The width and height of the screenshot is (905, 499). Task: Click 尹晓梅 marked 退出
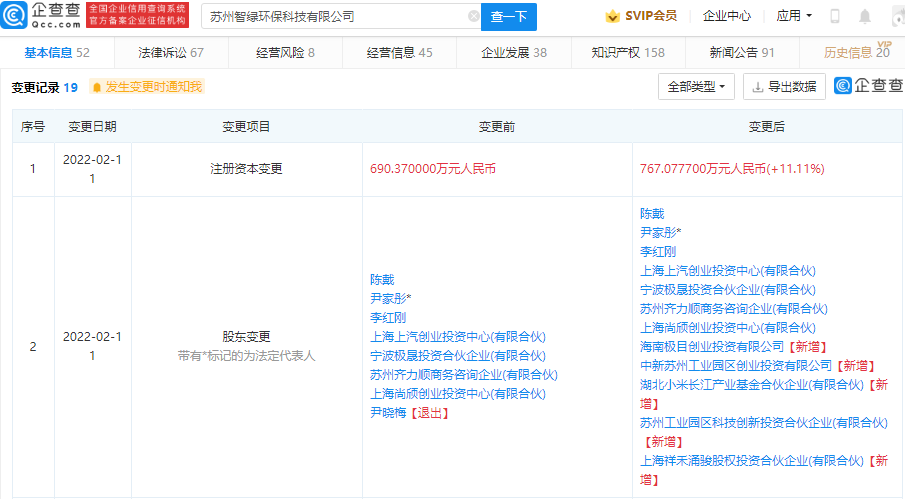click(x=388, y=413)
